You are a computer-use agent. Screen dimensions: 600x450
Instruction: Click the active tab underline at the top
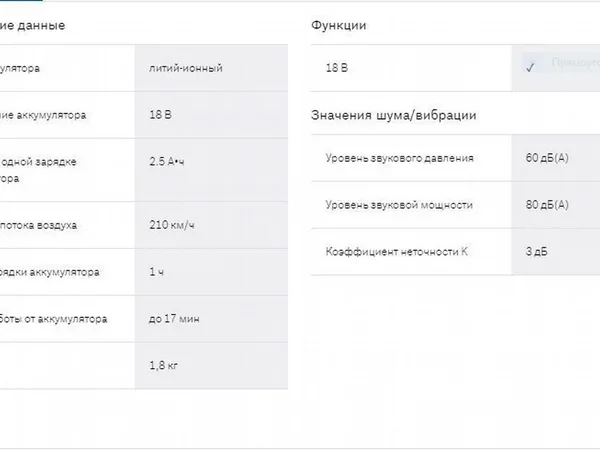point(21,1)
